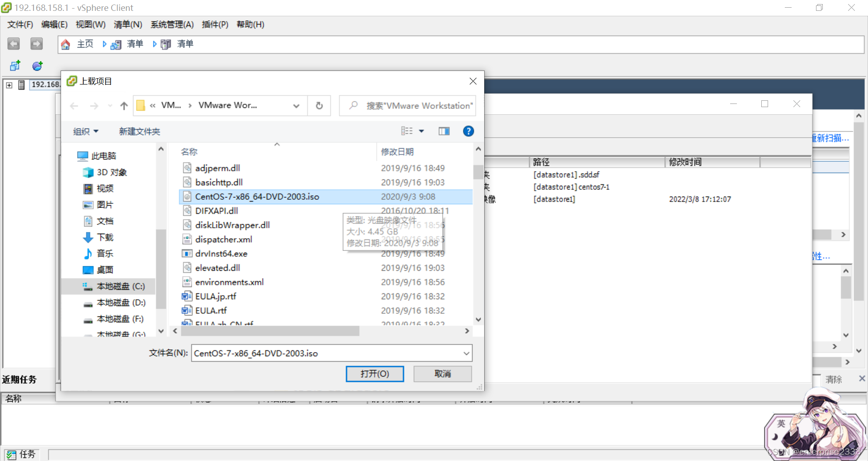The height and width of the screenshot is (461, 868).
Task: Go to the 主页 home icon
Action: [66, 44]
